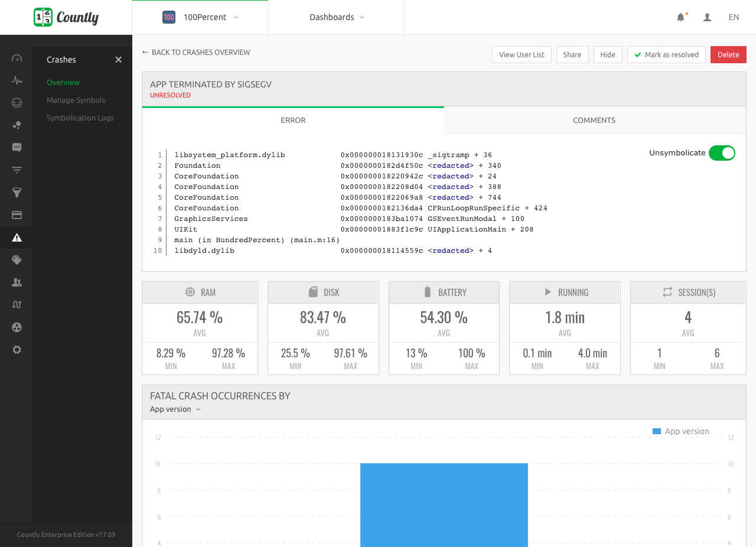This screenshot has width=756, height=547.
Task: Open the messaging speech-bubble sidebar icon
Action: click(17, 148)
